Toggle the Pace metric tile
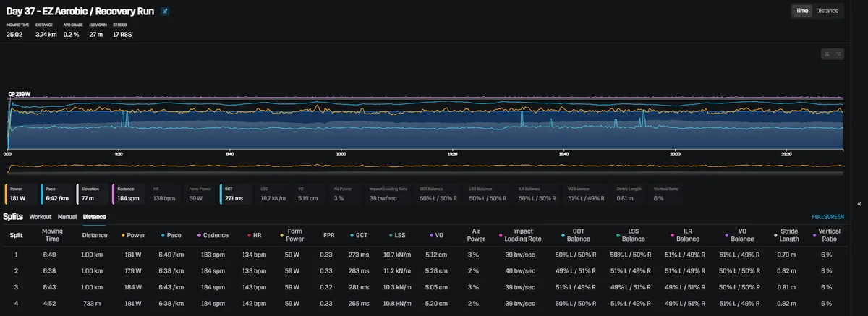Viewport: 868px width, 316px height. click(x=57, y=193)
